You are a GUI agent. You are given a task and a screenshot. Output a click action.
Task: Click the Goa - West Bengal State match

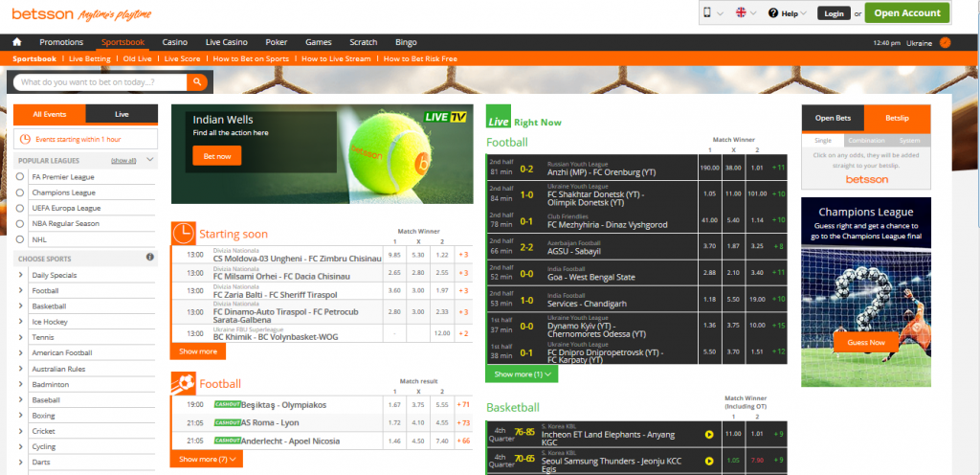point(591,277)
